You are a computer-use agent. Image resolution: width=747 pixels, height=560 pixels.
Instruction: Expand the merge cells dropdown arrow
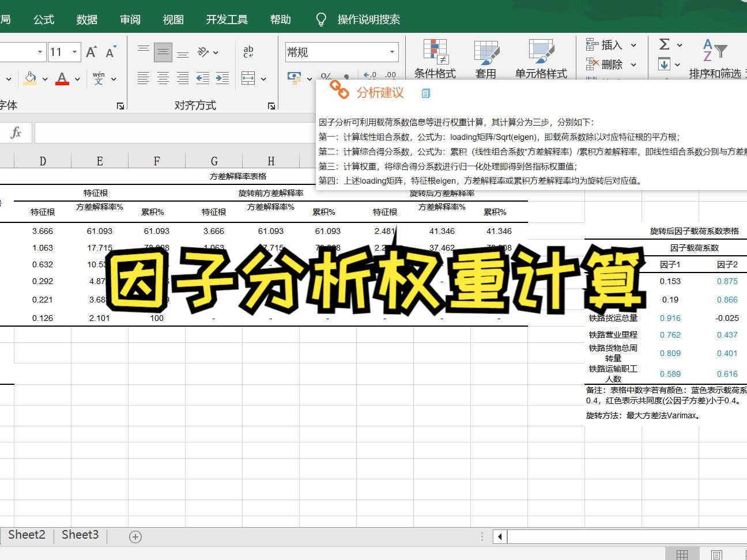pos(263,79)
